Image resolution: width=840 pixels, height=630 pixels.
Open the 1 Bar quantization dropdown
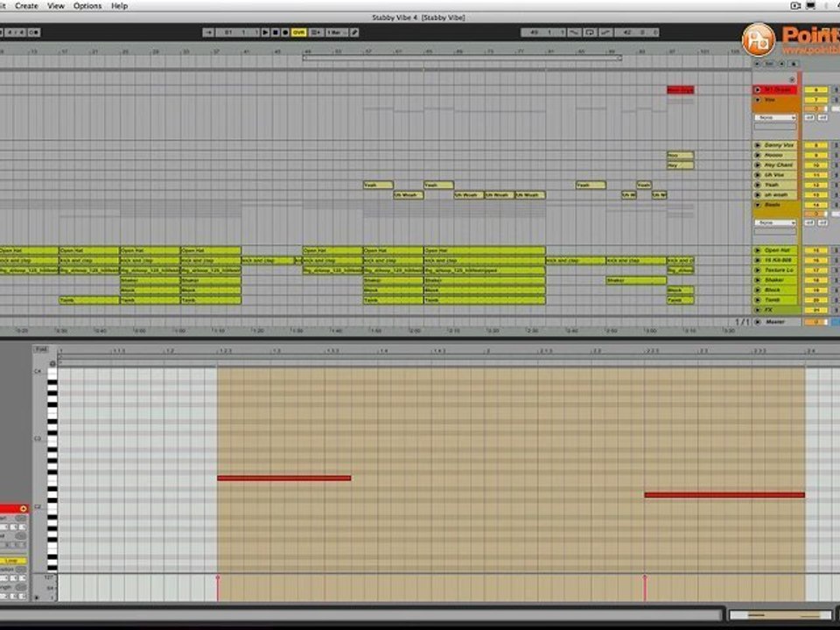pyautogui.click(x=335, y=32)
